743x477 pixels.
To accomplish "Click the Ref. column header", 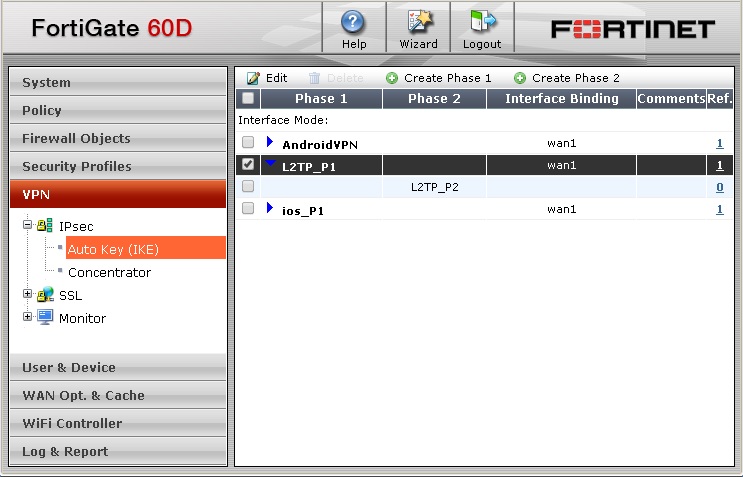I will [x=720, y=99].
